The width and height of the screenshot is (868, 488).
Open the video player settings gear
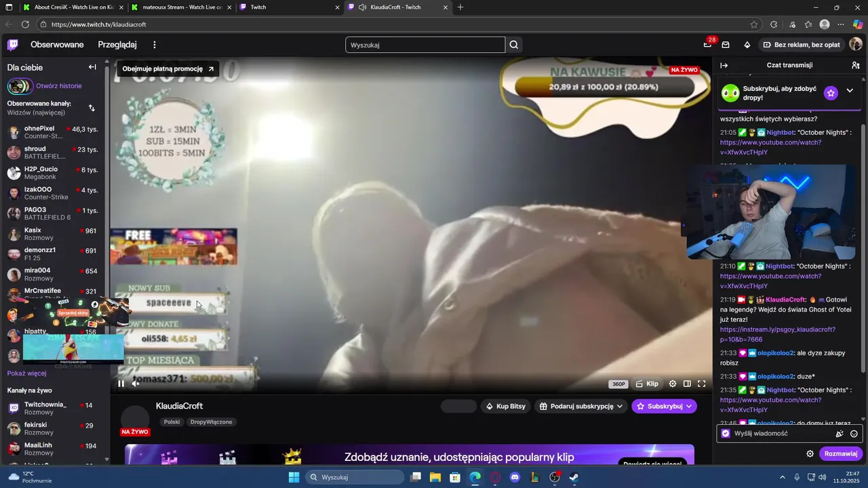(673, 384)
